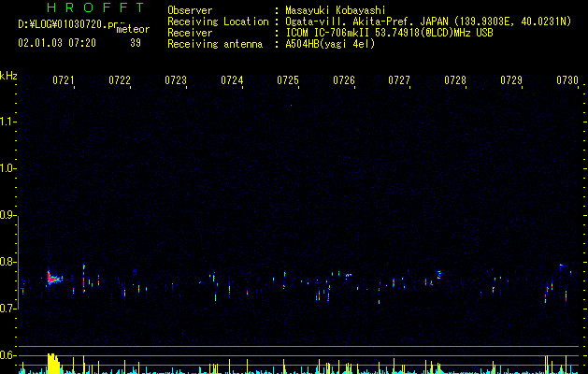Screen dimensions: 588x374
Task: Click the 0730 time marker
Action: pos(567,80)
